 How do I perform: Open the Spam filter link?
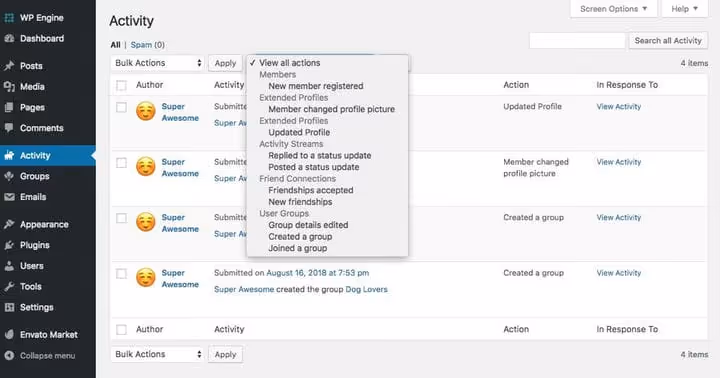[141, 45]
